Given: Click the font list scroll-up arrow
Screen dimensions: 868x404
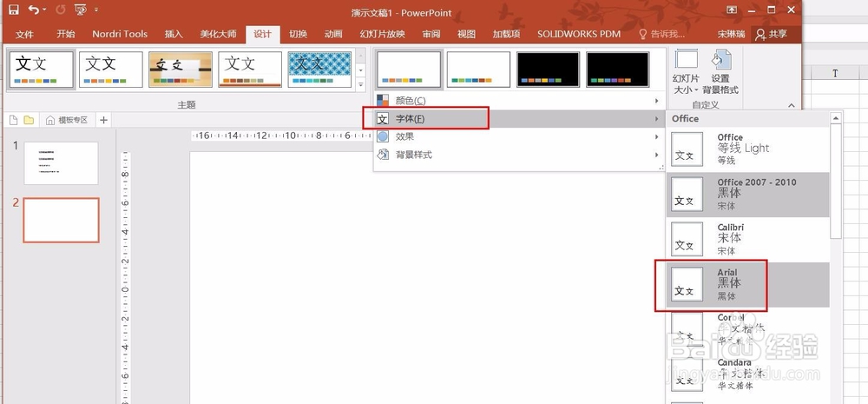Looking at the screenshot, I should click(836, 118).
